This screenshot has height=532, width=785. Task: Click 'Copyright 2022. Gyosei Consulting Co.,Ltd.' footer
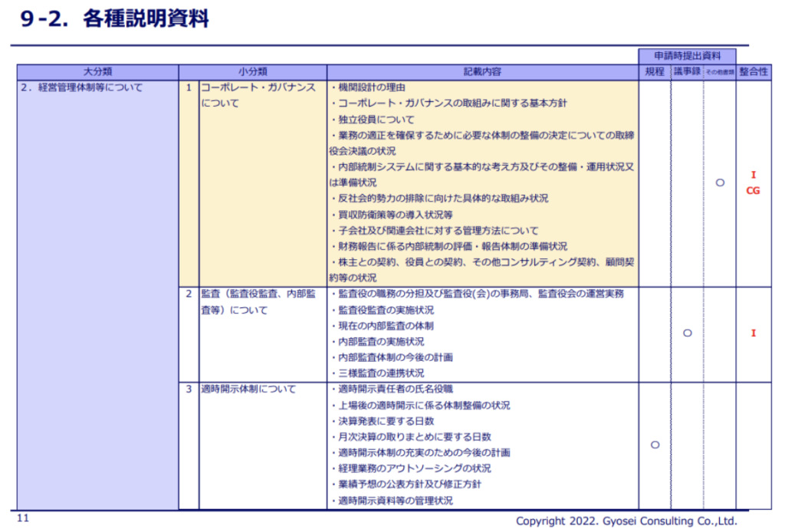pos(626,521)
